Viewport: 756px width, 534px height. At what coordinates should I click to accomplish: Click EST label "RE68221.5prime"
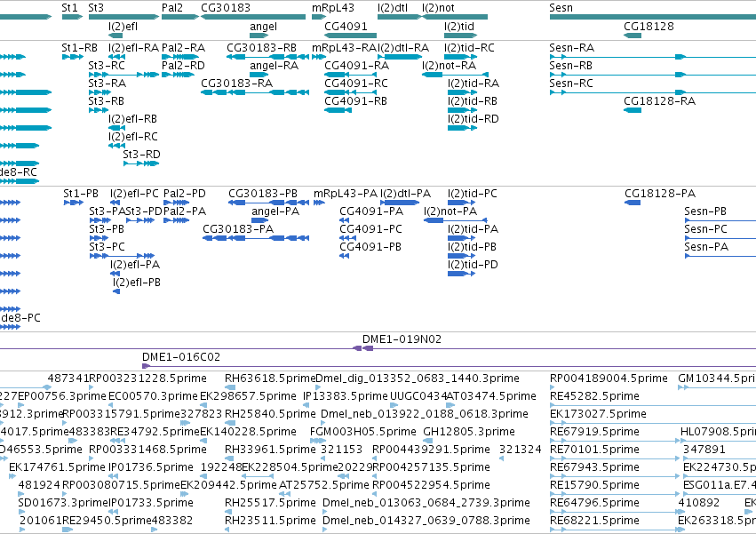click(x=594, y=521)
